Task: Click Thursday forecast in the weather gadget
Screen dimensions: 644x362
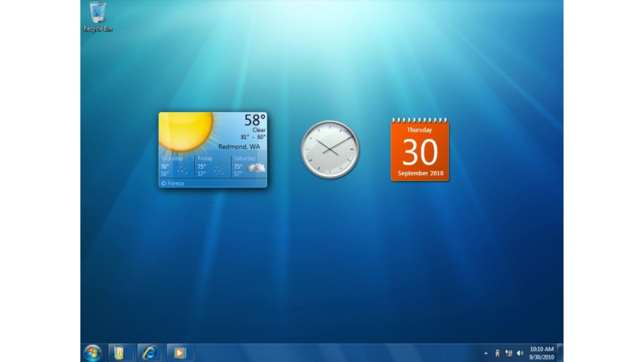Action: coord(176,167)
